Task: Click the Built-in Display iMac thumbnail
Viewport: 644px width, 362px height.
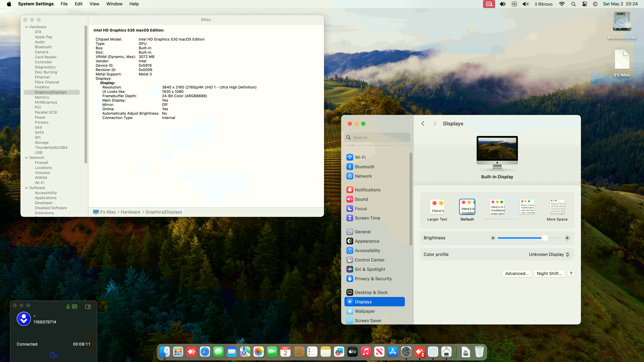Action: [497, 153]
